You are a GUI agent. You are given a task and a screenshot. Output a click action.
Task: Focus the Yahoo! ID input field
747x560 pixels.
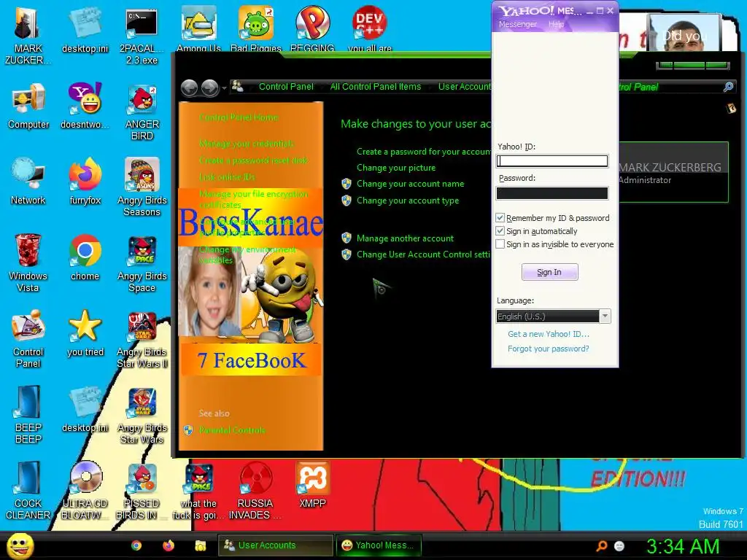coord(552,161)
